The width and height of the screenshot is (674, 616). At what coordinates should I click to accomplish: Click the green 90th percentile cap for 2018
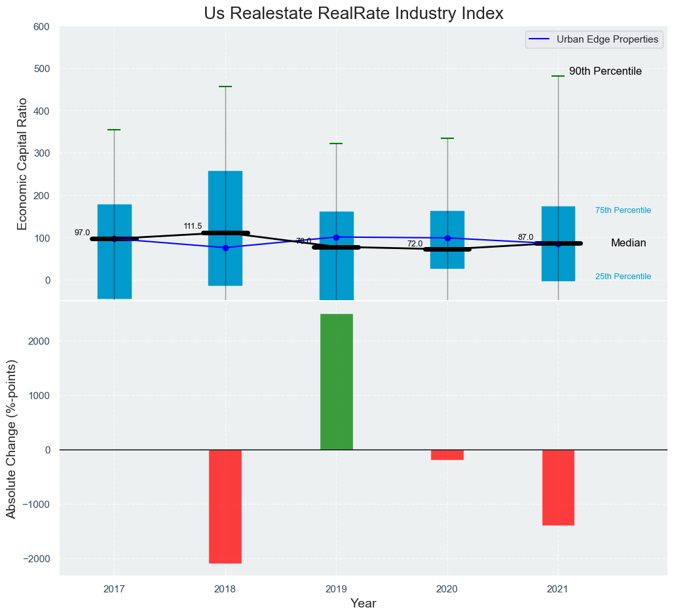click(225, 87)
